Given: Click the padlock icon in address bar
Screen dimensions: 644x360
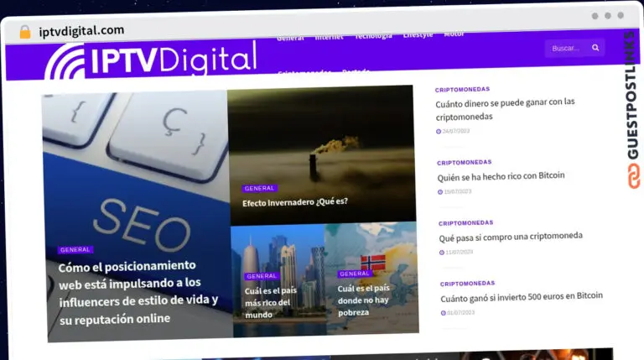Looking at the screenshot, I should click(x=25, y=32).
